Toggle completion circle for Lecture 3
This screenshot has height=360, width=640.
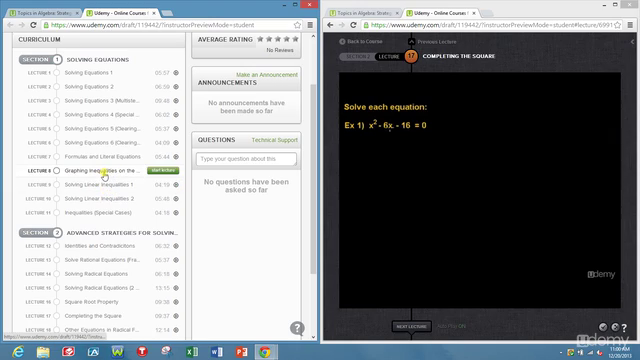56,101
